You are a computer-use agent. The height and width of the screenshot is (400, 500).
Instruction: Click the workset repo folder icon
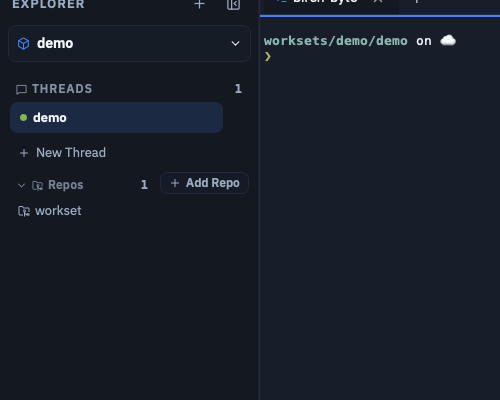(x=24, y=211)
